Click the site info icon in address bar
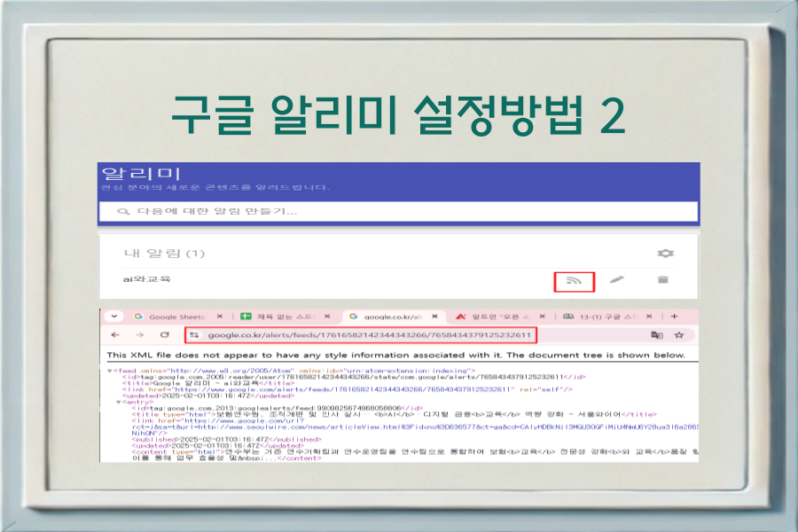 194,335
